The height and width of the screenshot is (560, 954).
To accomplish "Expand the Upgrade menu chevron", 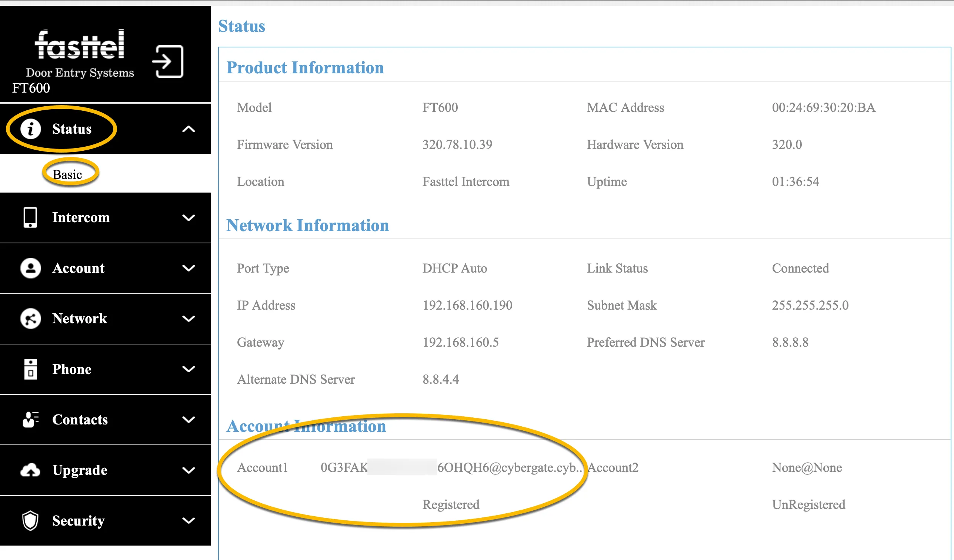I will (x=189, y=470).
